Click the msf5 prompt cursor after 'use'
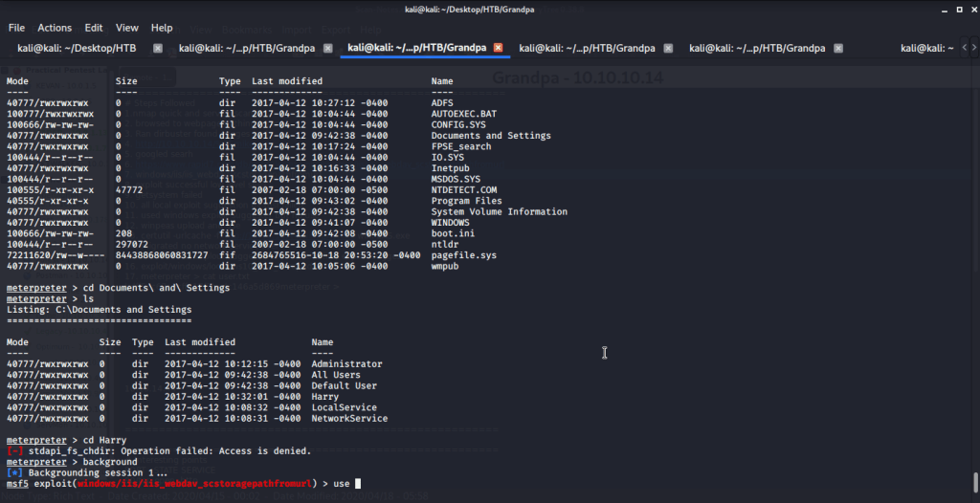 (x=357, y=483)
